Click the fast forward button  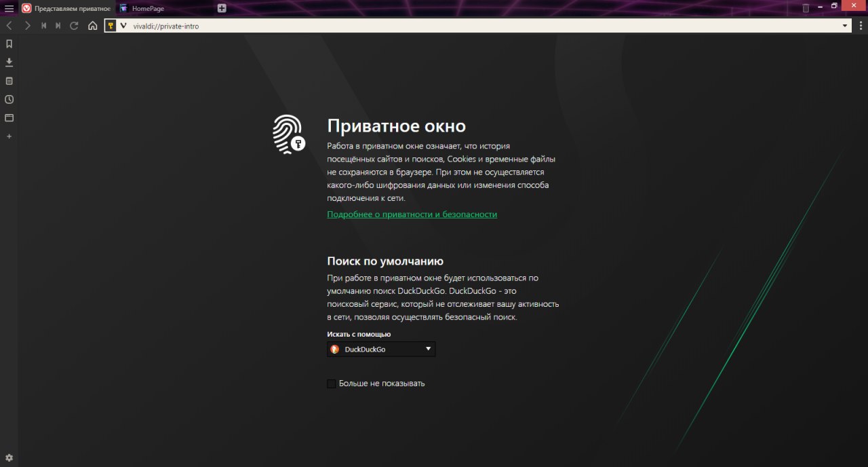58,26
